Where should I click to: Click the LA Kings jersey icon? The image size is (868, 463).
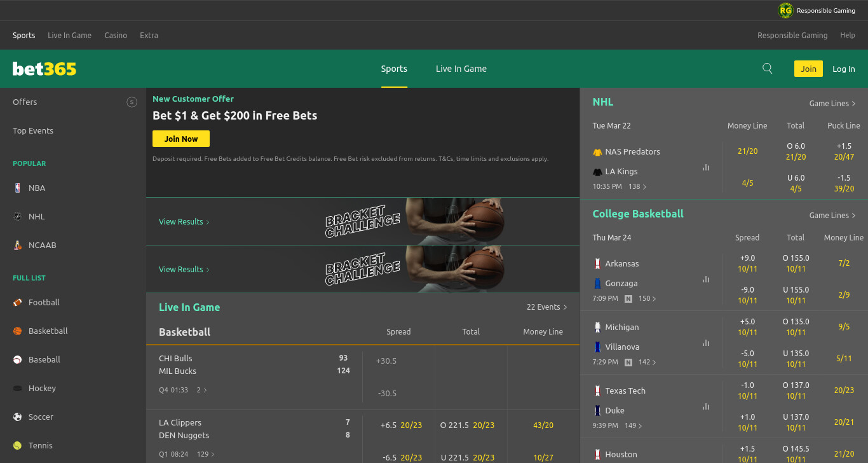coord(597,172)
